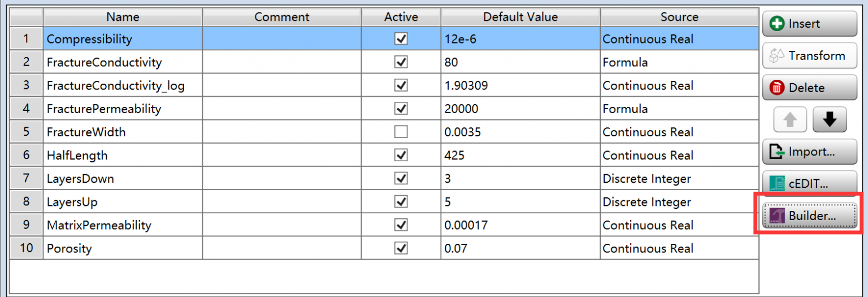Open Builder from the side panel

pos(809,216)
